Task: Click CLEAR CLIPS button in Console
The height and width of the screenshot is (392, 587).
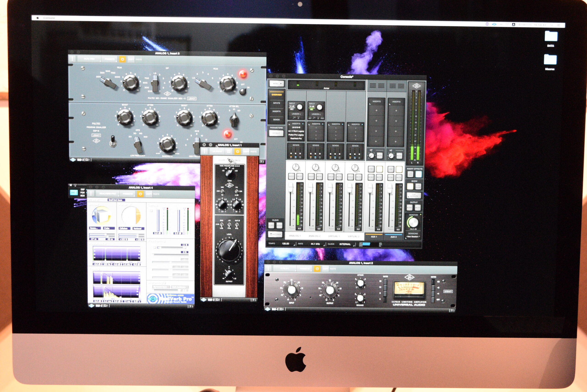Action: coord(271,225)
